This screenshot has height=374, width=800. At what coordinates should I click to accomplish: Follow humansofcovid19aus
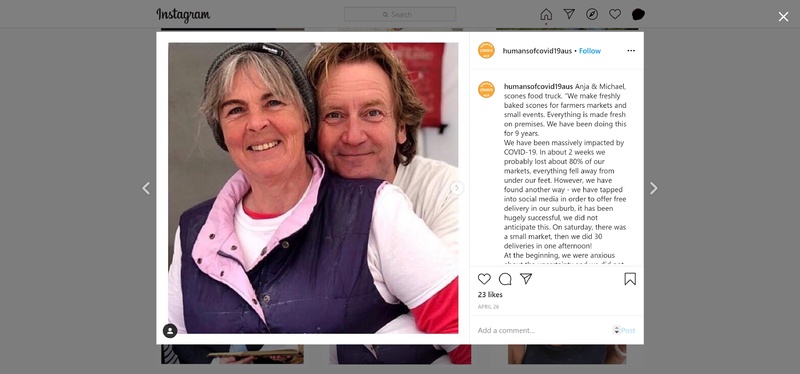(590, 51)
